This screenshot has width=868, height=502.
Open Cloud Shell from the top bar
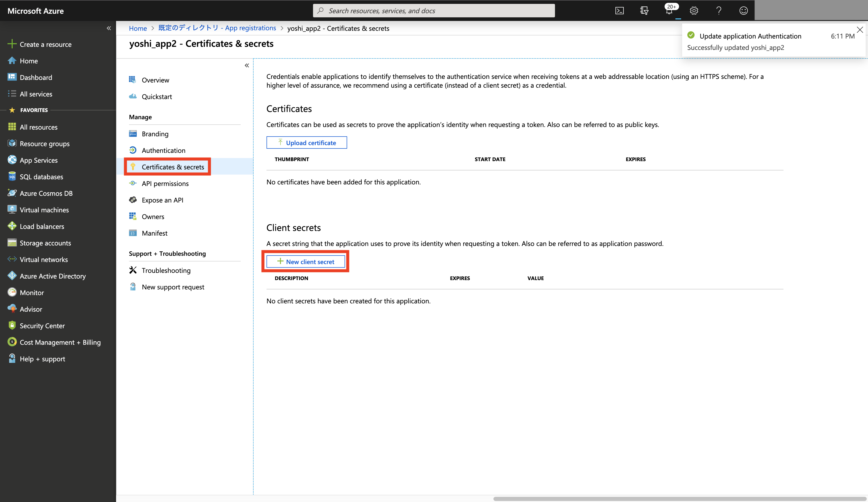click(x=619, y=11)
